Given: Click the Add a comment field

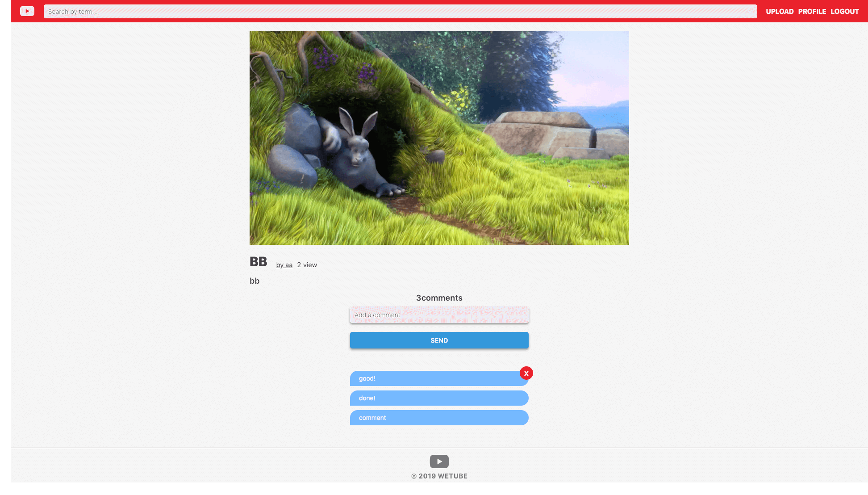Looking at the screenshot, I should click(x=439, y=315).
